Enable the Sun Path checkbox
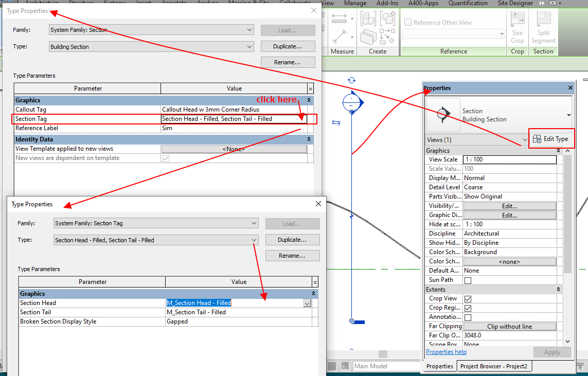Viewport: 588px width, 376px height. [x=468, y=280]
